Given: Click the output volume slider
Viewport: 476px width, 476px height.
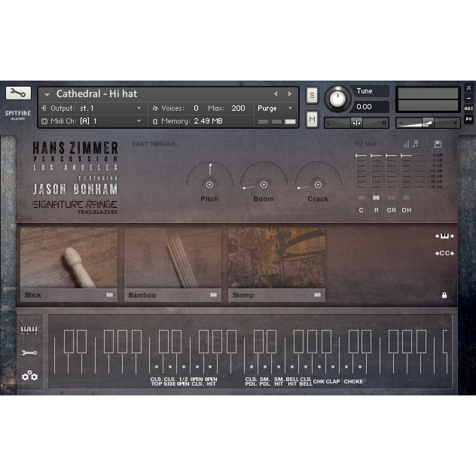Looking at the screenshot, I should coord(428,123).
